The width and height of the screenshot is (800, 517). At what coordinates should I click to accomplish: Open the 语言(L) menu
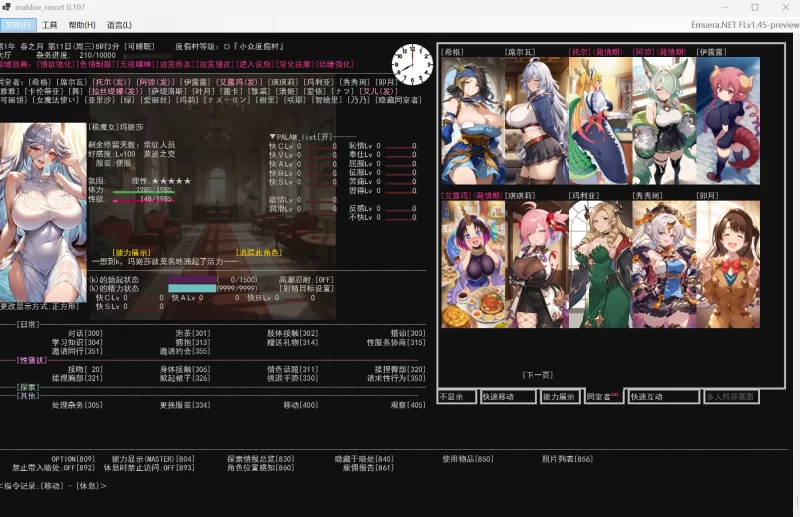[x=119, y=25]
